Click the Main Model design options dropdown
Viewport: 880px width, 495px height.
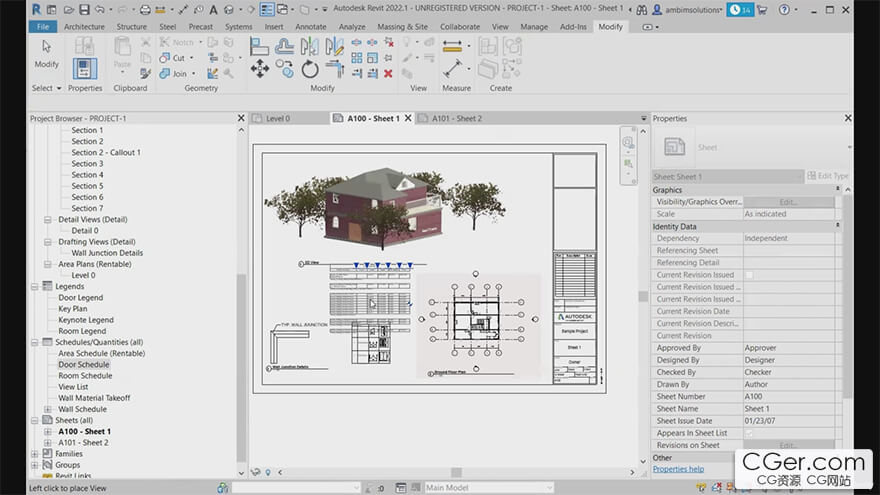click(488, 488)
